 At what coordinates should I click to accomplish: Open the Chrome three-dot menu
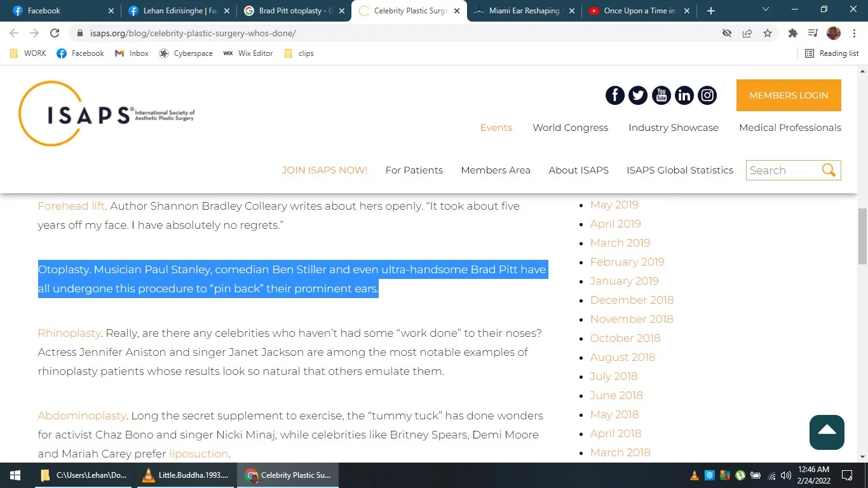(853, 33)
